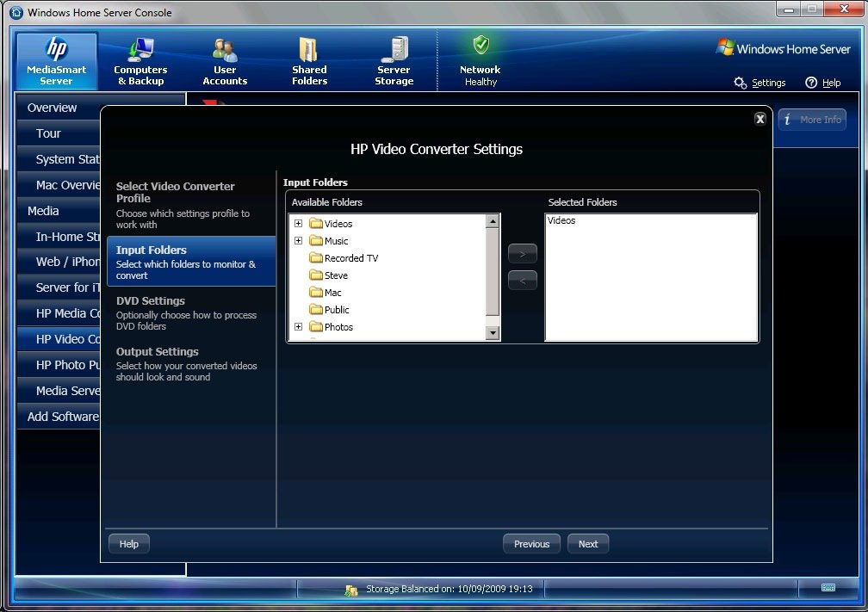The width and height of the screenshot is (868, 612).
Task: Open HP Video Converter sidebar item
Action: pos(59,339)
